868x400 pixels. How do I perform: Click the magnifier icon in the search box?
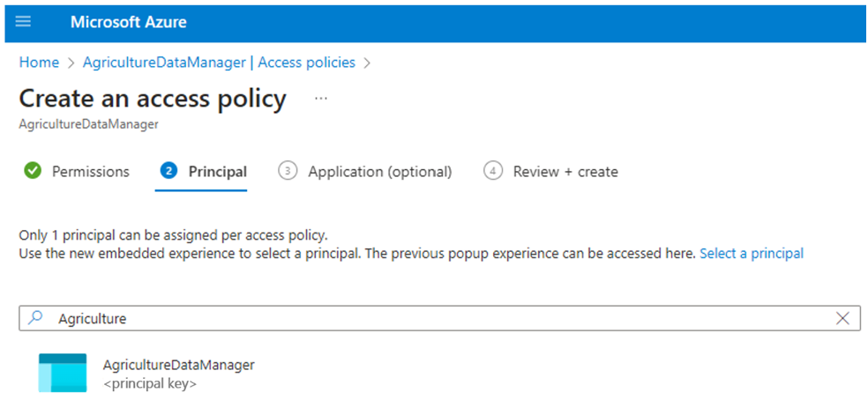click(x=35, y=318)
